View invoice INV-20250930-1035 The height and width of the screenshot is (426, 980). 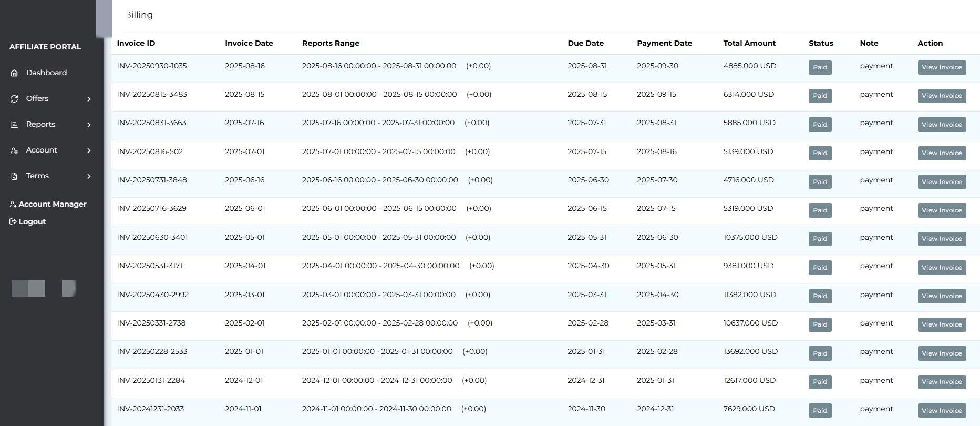[941, 67]
